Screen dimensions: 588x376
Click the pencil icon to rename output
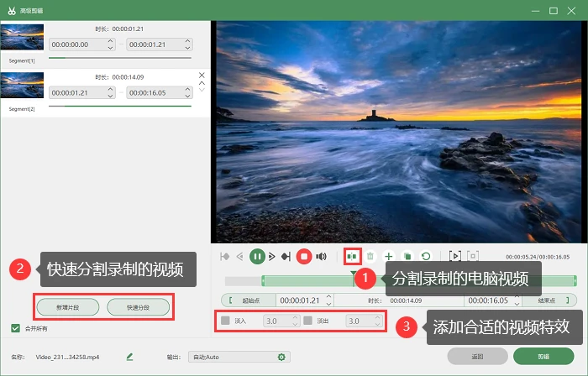click(x=129, y=357)
